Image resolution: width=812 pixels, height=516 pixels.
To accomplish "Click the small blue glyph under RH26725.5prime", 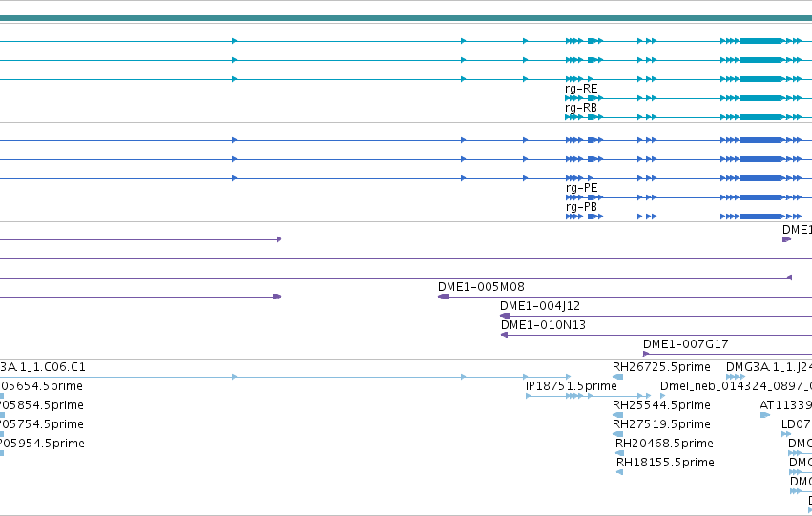I will click(x=617, y=377).
